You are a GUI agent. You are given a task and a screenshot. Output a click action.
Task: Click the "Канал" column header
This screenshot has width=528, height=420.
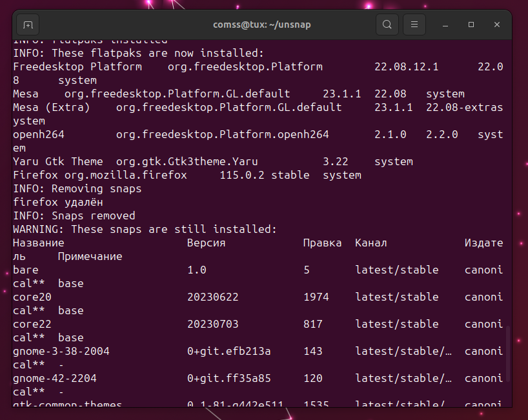[371, 243]
